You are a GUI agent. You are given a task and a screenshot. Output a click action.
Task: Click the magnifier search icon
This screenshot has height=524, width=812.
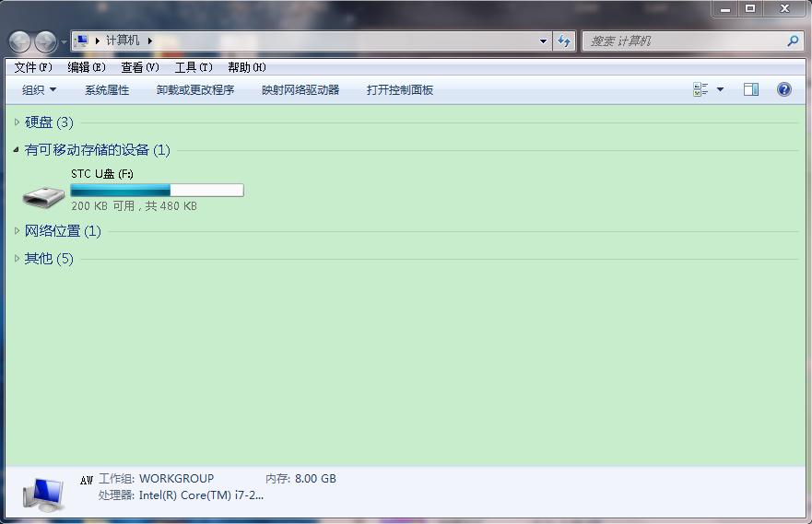pyautogui.click(x=793, y=41)
